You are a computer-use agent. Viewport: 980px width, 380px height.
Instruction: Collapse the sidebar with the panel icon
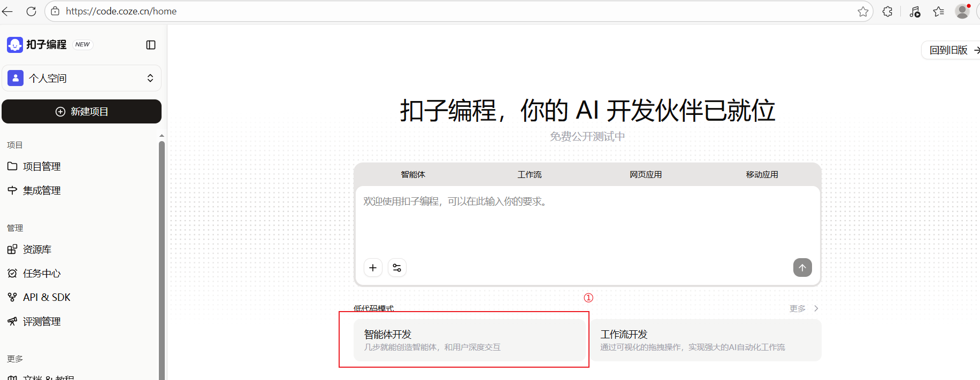coord(151,45)
